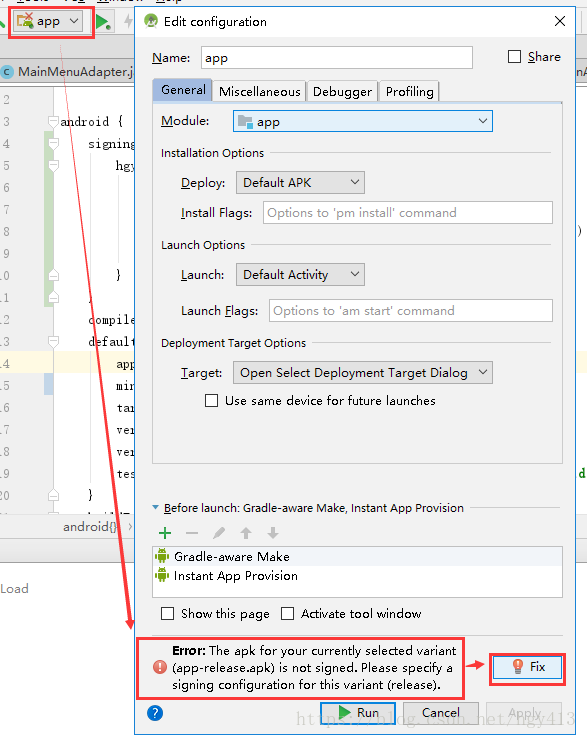Check Use same device for future launches
The image size is (587, 739).
211,401
